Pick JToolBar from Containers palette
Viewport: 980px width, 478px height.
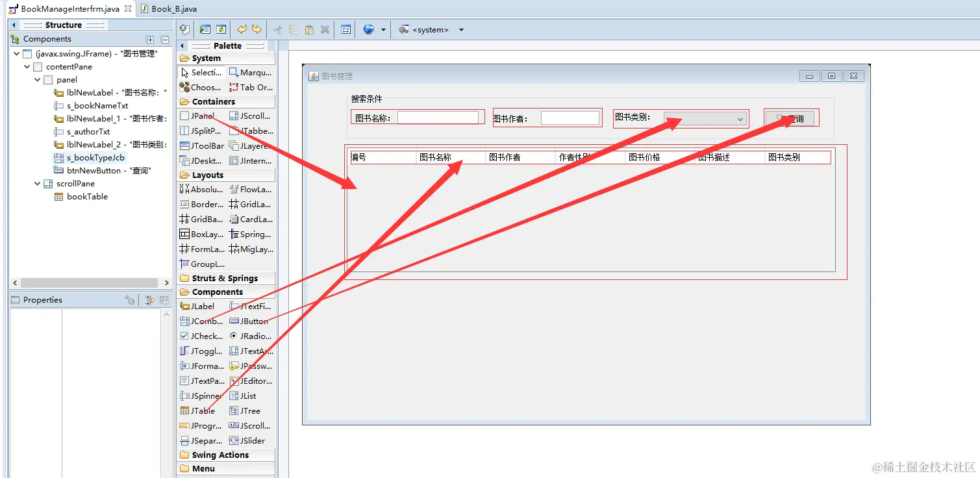pyautogui.click(x=201, y=146)
